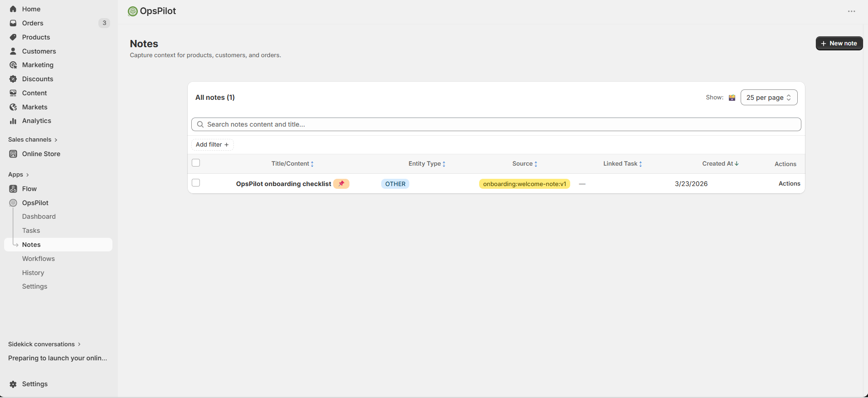
Task: Open the three-dot more menu
Action: pyautogui.click(x=852, y=11)
